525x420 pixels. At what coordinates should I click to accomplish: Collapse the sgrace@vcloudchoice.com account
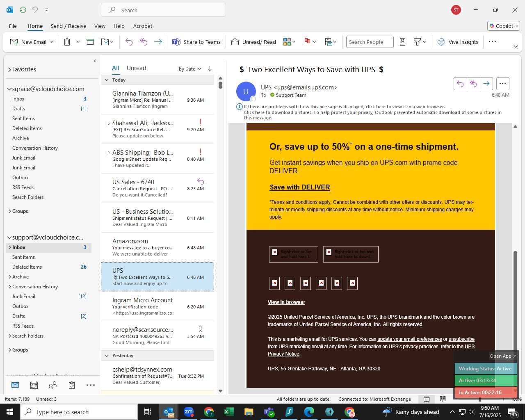[9, 89]
